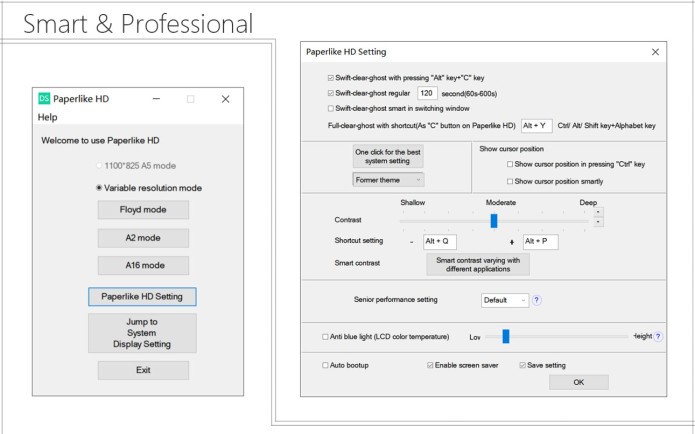This screenshot has width=695, height=434.
Task: Close the small Paperlike HD window
Action: 226,99
